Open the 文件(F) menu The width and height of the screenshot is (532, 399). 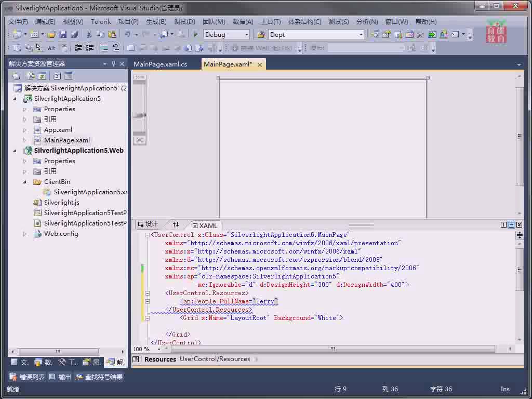pos(18,22)
